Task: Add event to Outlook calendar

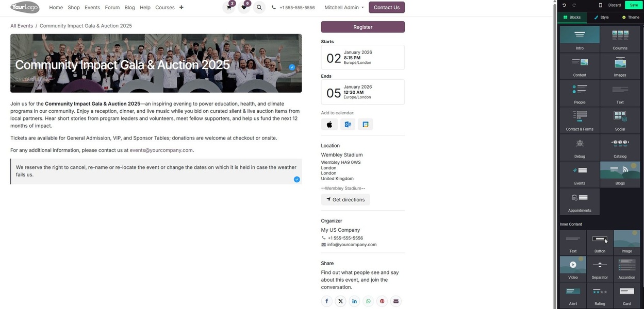Action: (348, 124)
